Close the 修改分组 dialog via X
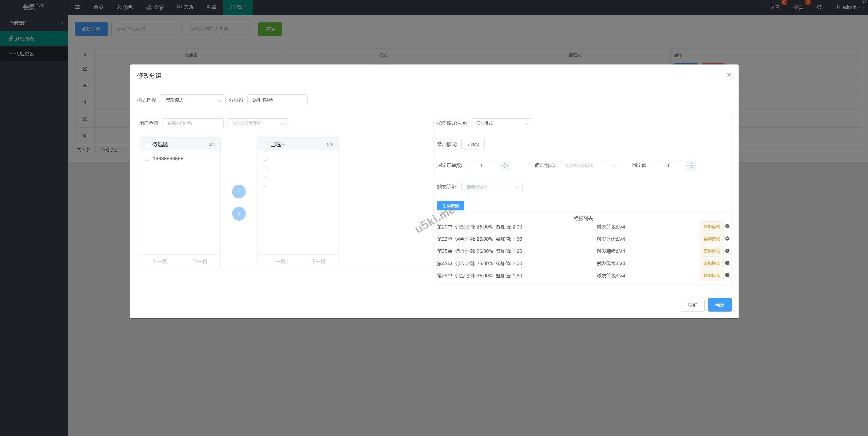Viewport: 868px width, 436px height. tap(729, 75)
